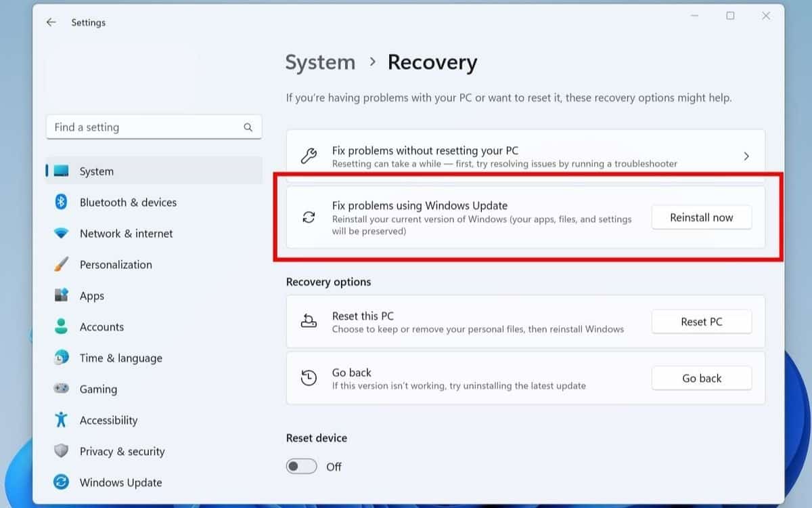Select Privacy & security
The width and height of the screenshot is (812, 508).
[x=154, y=451]
